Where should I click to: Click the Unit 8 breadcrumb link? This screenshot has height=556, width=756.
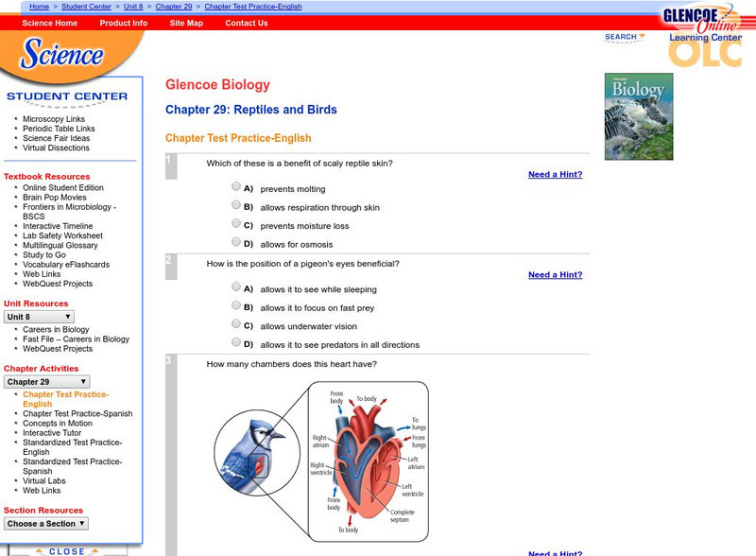click(133, 7)
